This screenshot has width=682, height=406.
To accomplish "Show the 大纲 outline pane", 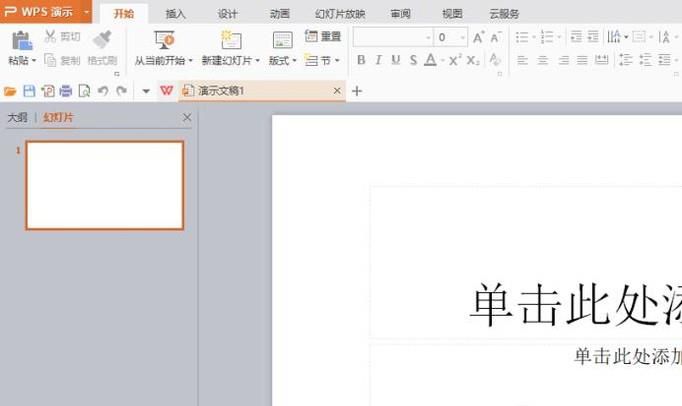I will [17, 117].
